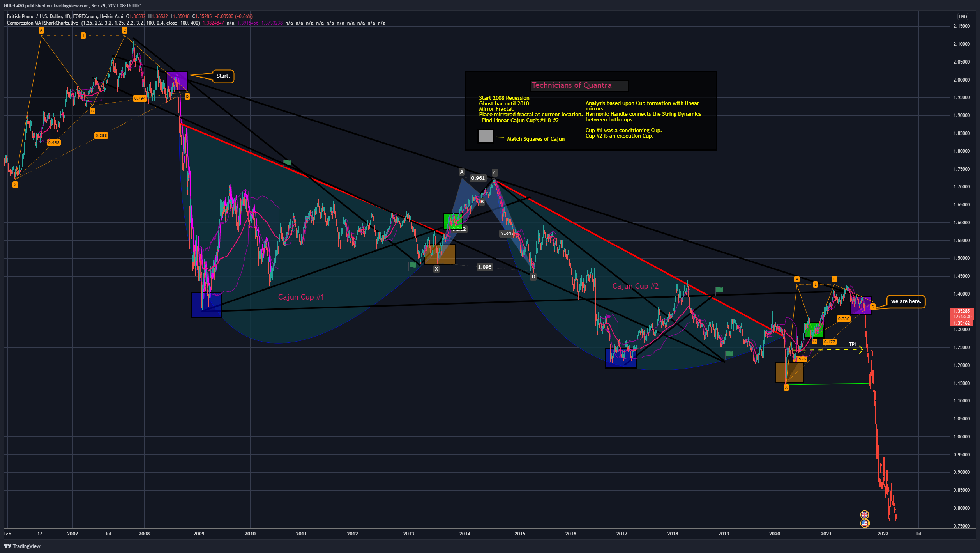Click the gray A point label

coord(462,172)
